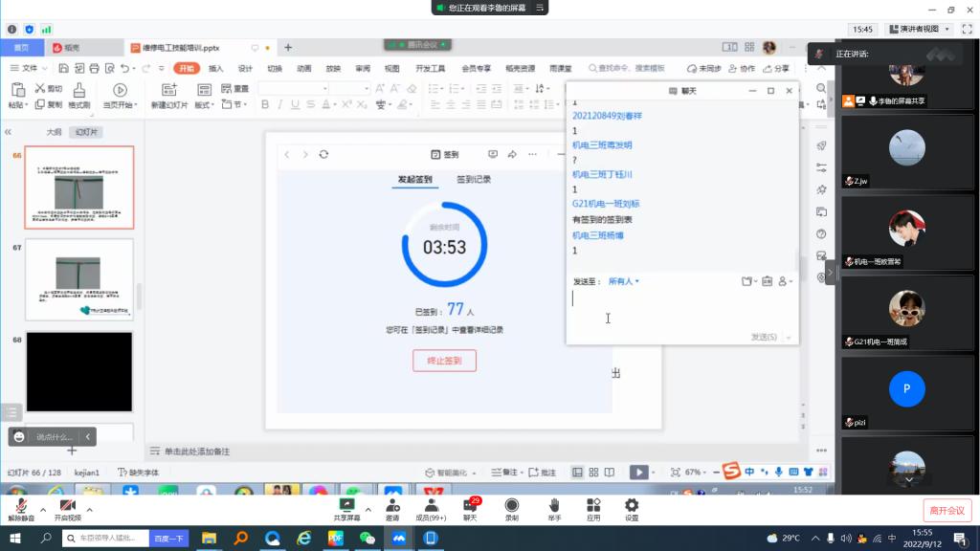The image size is (980, 551).
Task: Toggle bold formatting in ribbon
Action: point(264,104)
